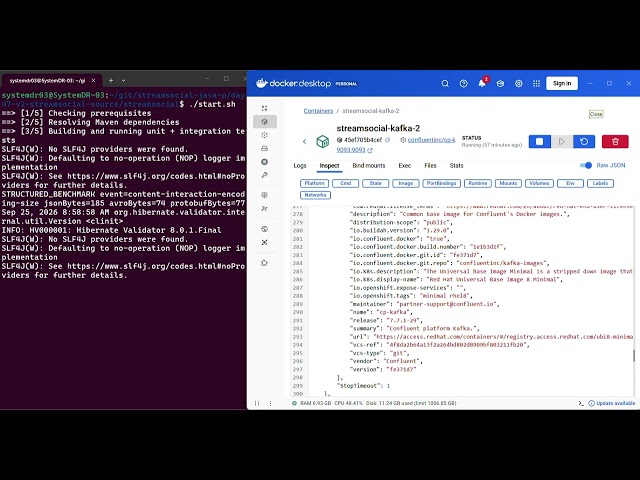The width and height of the screenshot is (640, 480).
Task: Copy container ID 45ef705b4cef
Action: (x=387, y=140)
